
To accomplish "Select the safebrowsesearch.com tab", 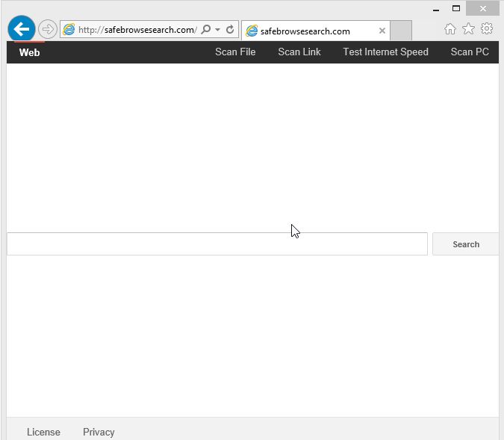I will point(315,31).
